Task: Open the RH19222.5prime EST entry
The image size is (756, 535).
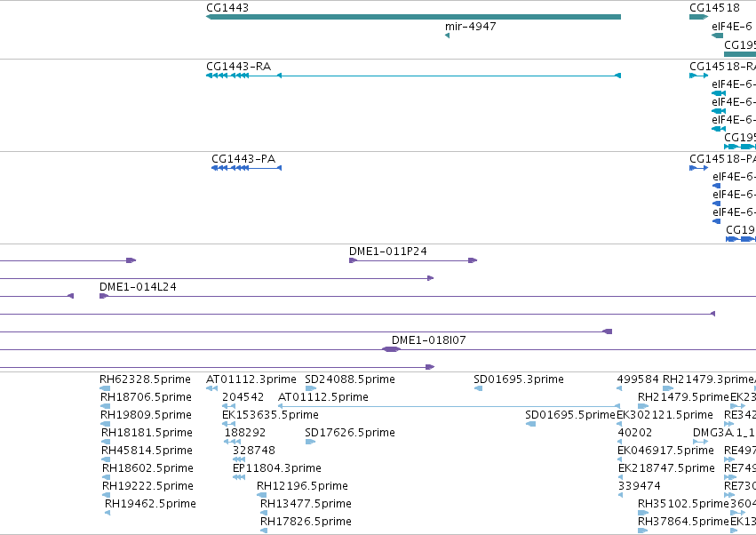Action: coord(147,486)
